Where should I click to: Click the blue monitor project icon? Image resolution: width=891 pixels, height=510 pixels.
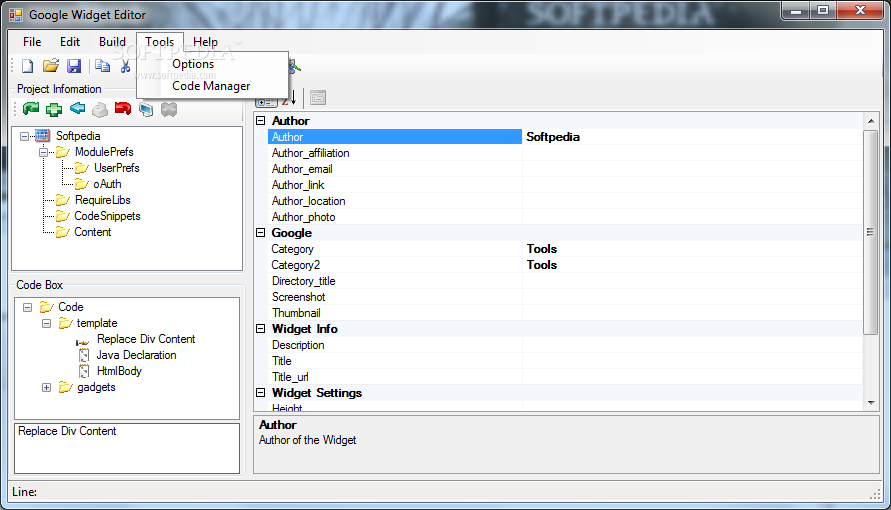pos(146,109)
